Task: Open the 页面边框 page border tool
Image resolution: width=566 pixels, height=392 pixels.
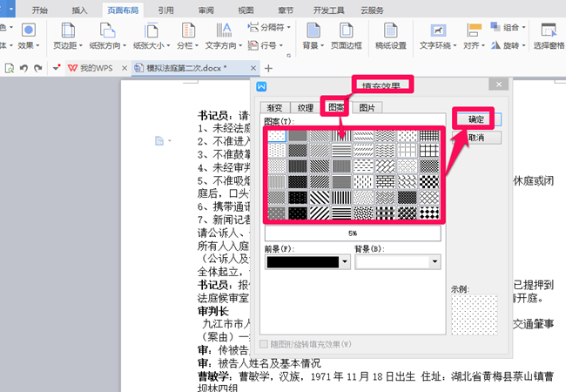Action: click(347, 36)
